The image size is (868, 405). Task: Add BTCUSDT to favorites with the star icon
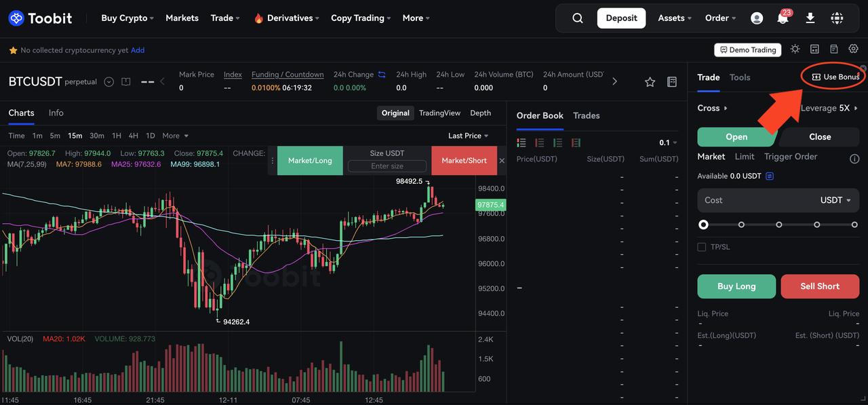coord(650,82)
